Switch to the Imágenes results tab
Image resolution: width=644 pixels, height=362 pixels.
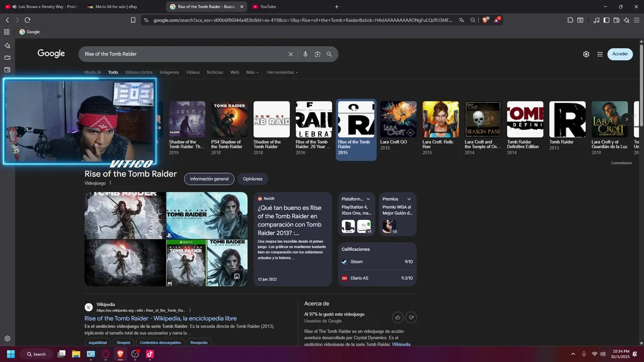[x=169, y=72]
